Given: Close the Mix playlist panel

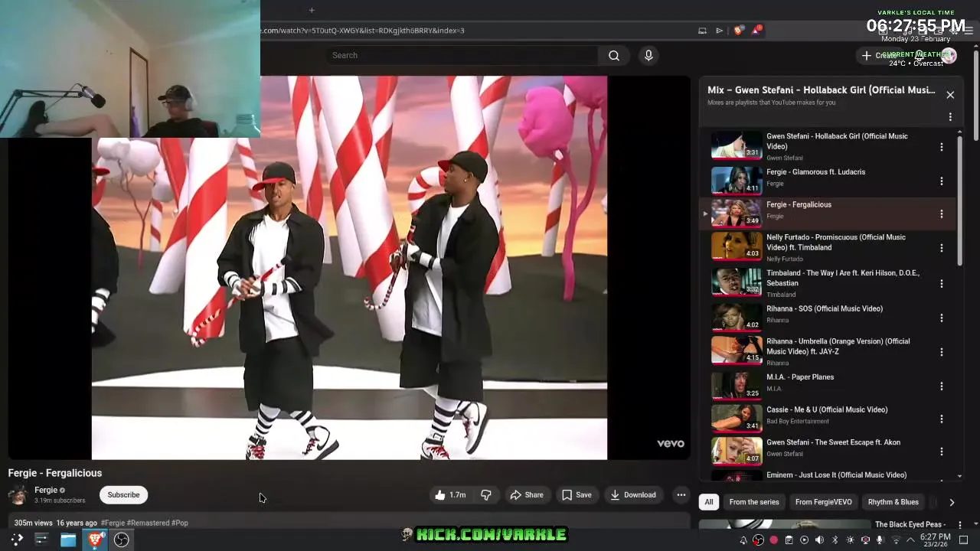Looking at the screenshot, I should (950, 95).
